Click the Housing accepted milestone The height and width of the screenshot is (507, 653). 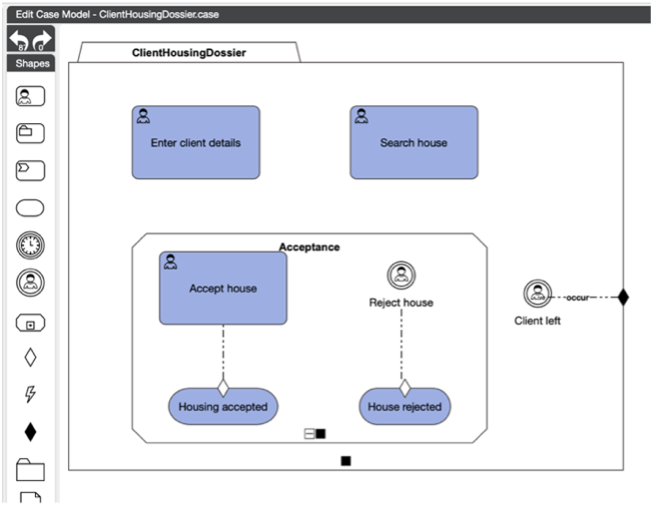pos(223,407)
